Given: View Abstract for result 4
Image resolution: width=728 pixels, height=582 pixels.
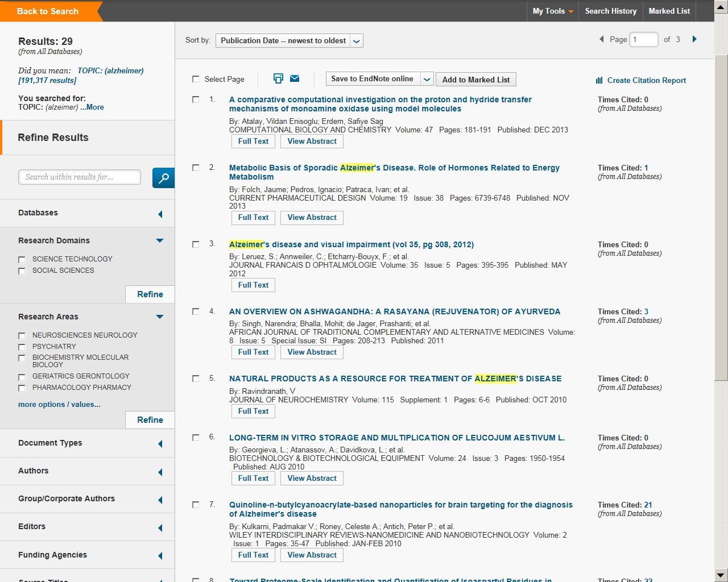Looking at the screenshot, I should [312, 352].
